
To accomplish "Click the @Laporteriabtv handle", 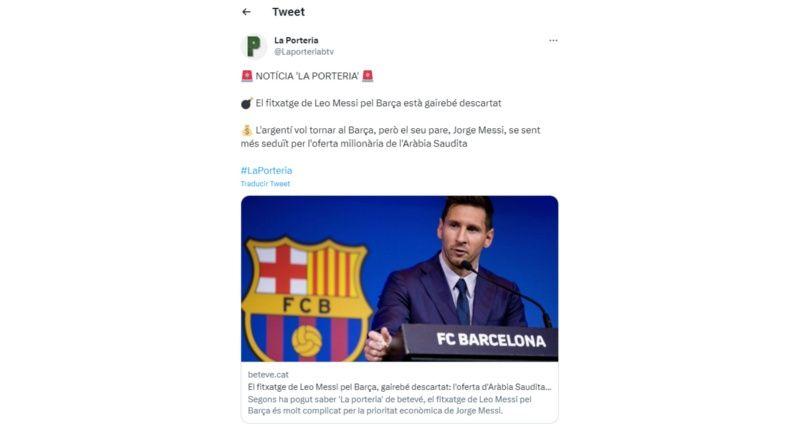I will coord(304,51).
